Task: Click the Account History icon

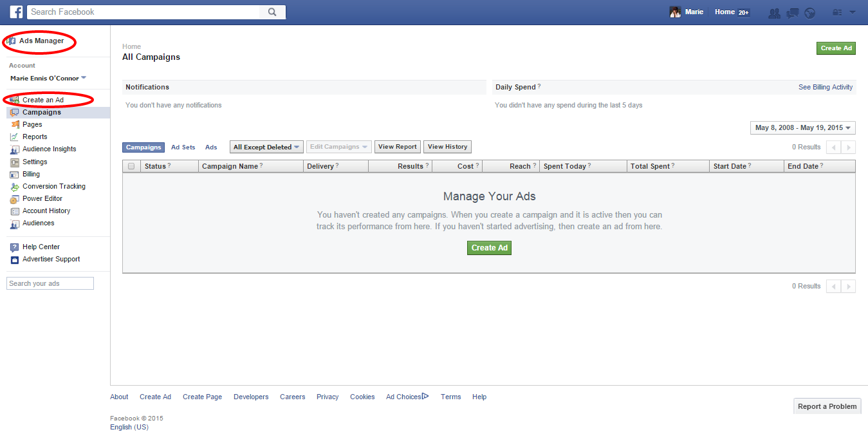Action: (15, 211)
